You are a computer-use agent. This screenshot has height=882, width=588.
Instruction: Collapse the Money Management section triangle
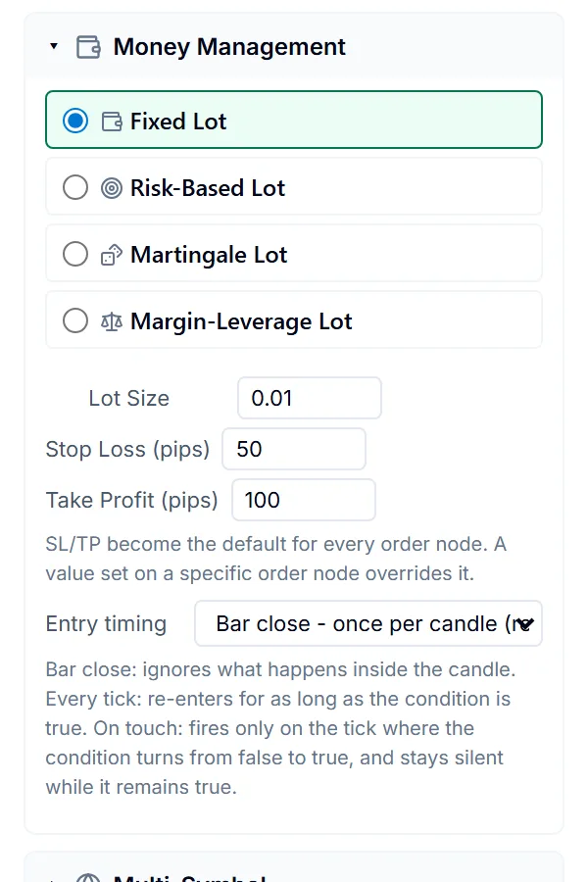click(x=54, y=47)
